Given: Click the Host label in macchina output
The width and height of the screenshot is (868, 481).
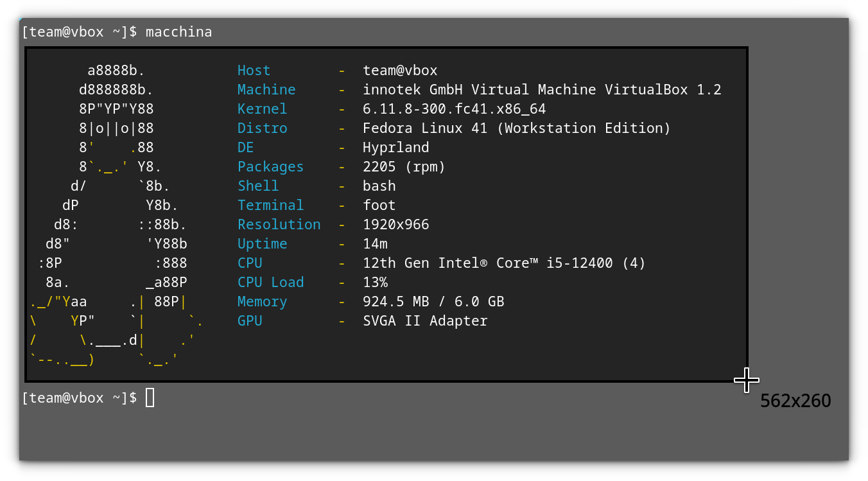Looking at the screenshot, I should pos(254,70).
